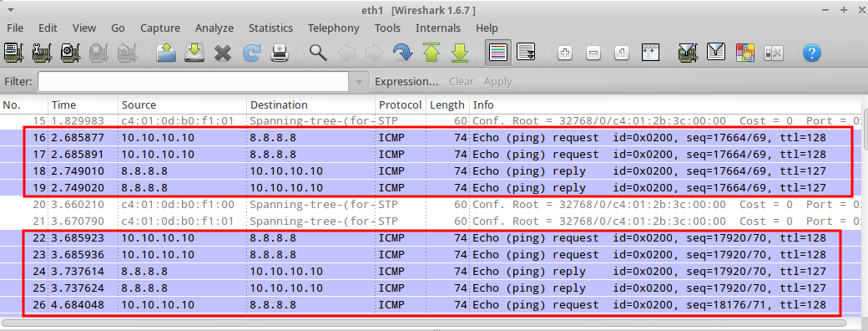Select packet 26 with seq=18176/71
The width and height of the screenshot is (868, 331).
pyautogui.click(x=431, y=305)
